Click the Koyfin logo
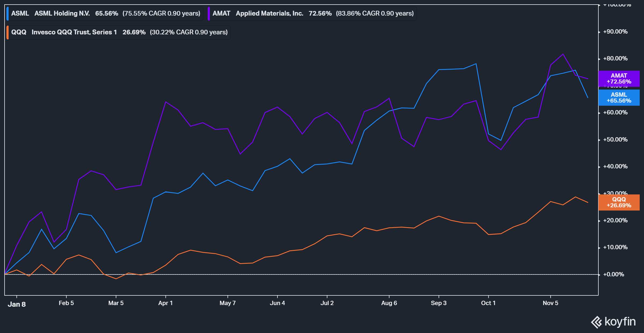This screenshot has width=644, height=333. click(x=613, y=322)
